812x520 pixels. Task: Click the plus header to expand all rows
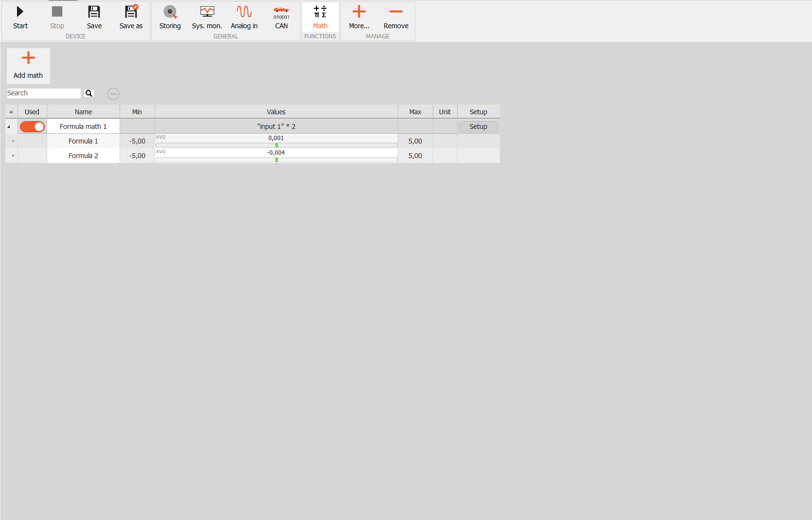(x=11, y=112)
